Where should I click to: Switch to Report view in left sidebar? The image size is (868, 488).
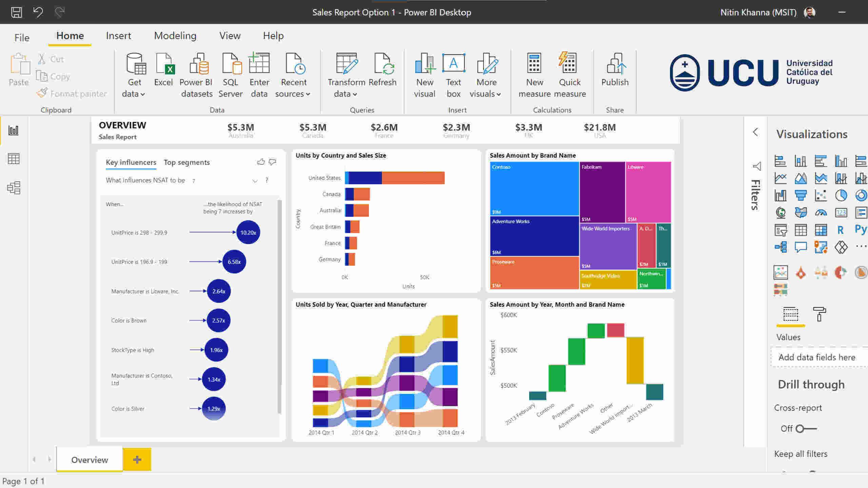pyautogui.click(x=14, y=130)
